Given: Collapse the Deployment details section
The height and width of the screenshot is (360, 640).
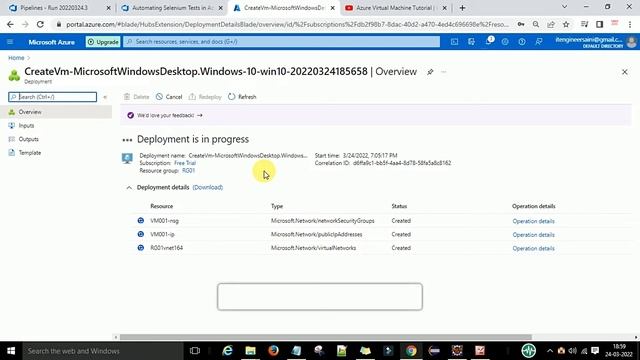Looking at the screenshot, I should point(129,188).
